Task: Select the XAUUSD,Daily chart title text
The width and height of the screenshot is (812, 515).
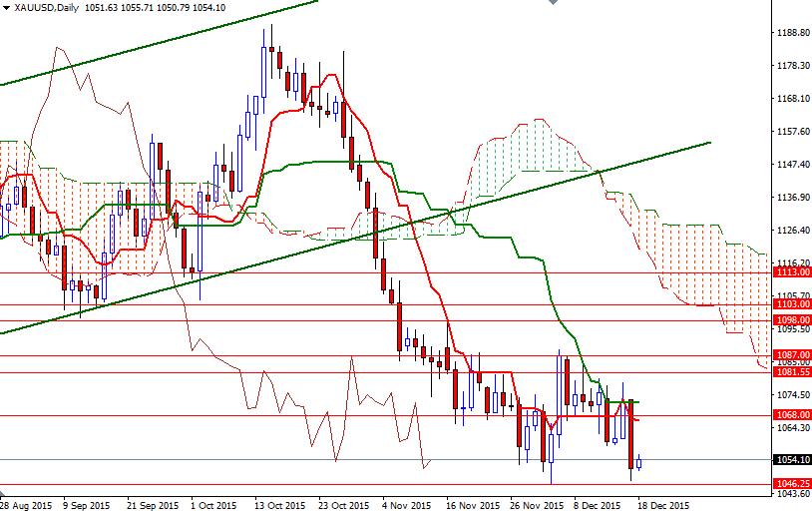Action: point(49,8)
